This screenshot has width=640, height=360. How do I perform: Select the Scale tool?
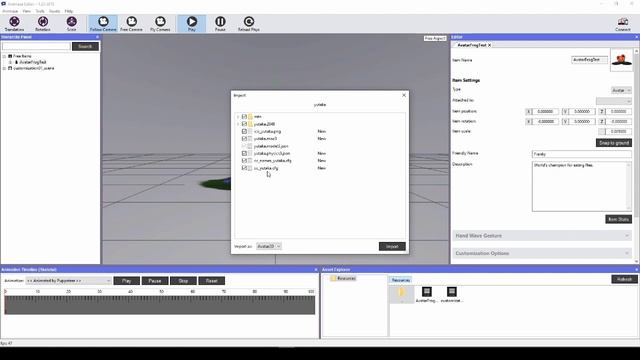pos(71,24)
